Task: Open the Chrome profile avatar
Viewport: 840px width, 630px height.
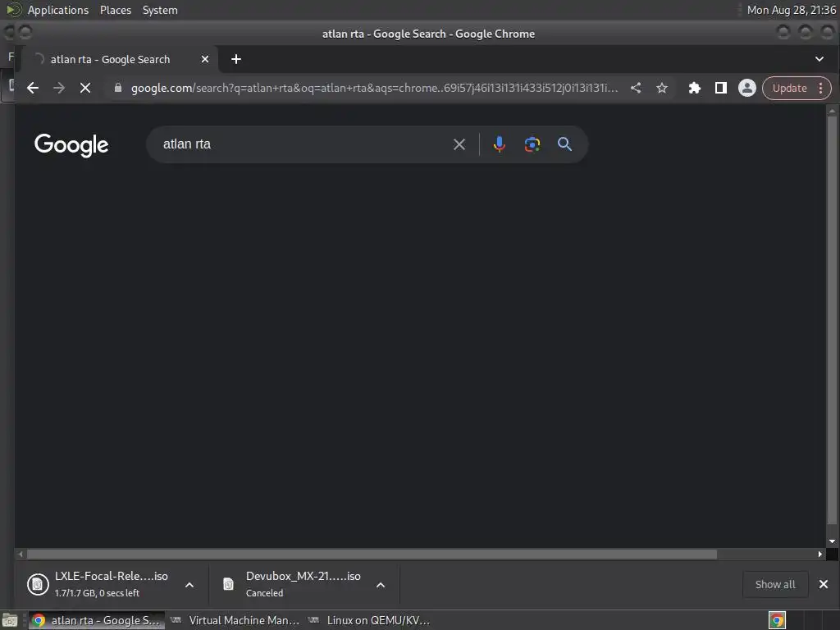Action: [746, 88]
